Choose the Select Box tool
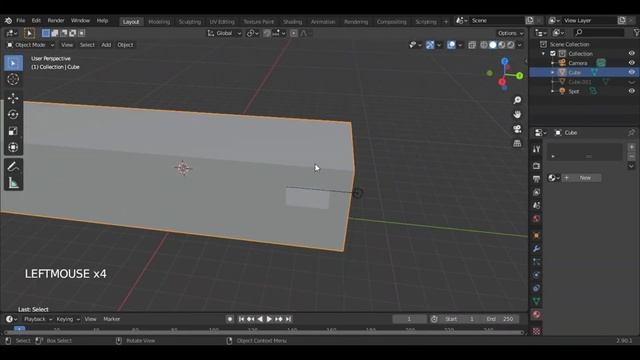640x360 pixels. tap(13, 63)
